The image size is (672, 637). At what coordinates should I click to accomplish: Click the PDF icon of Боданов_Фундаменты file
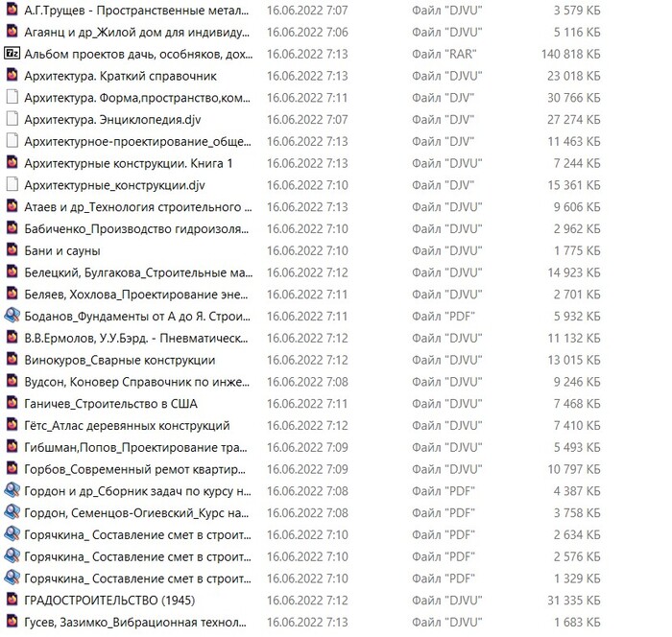click(x=12, y=316)
